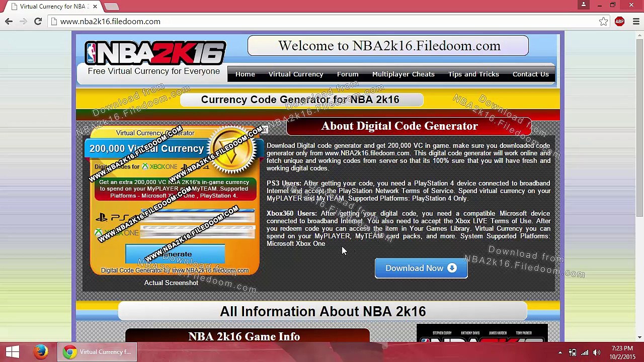Launch Firefox from the taskbar
Image resolution: width=644 pixels, height=362 pixels.
coord(41,352)
